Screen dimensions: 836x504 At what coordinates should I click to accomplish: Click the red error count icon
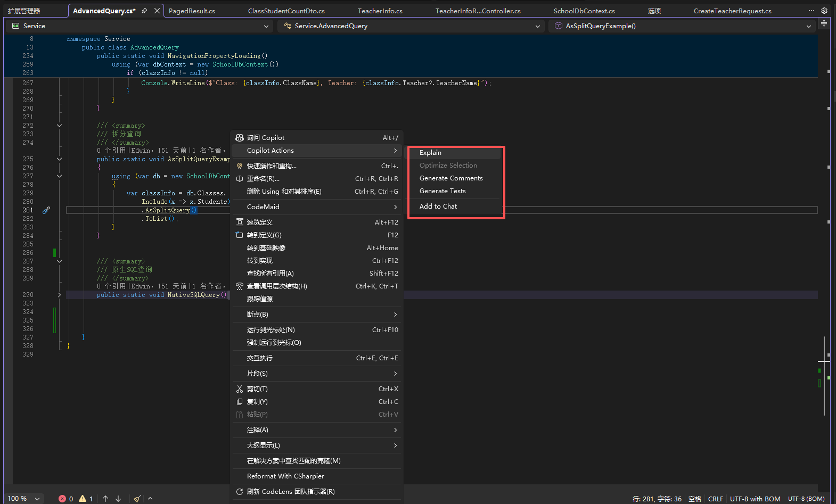62,499
